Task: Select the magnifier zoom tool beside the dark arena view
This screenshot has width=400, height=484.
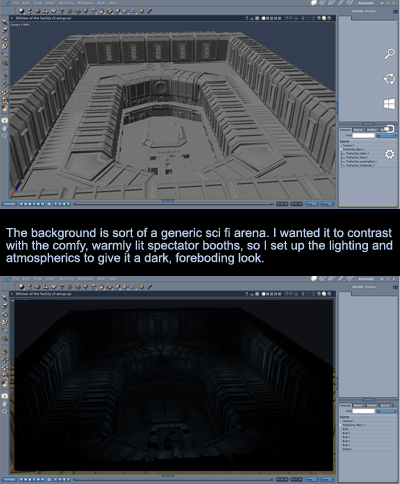Action: pos(5,412)
